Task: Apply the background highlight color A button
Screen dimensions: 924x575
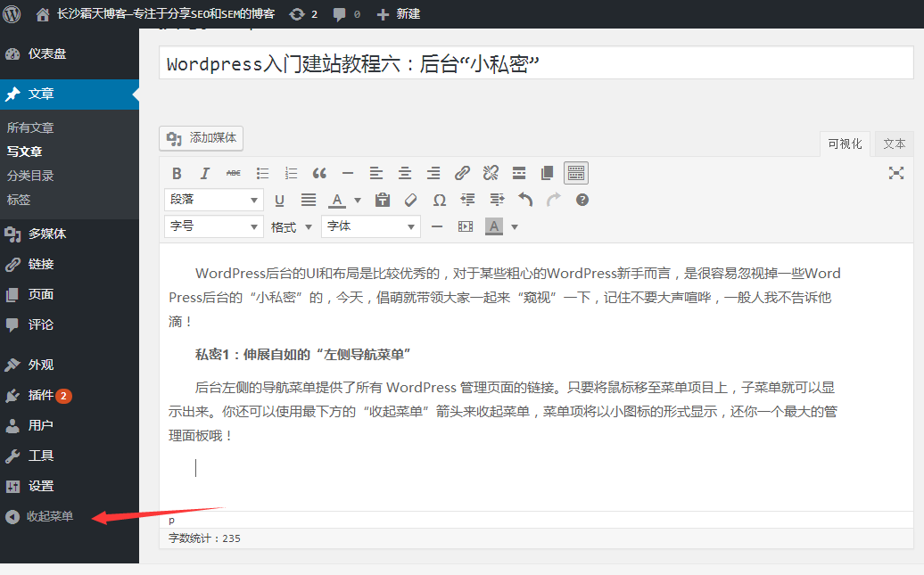Action: pyautogui.click(x=494, y=226)
